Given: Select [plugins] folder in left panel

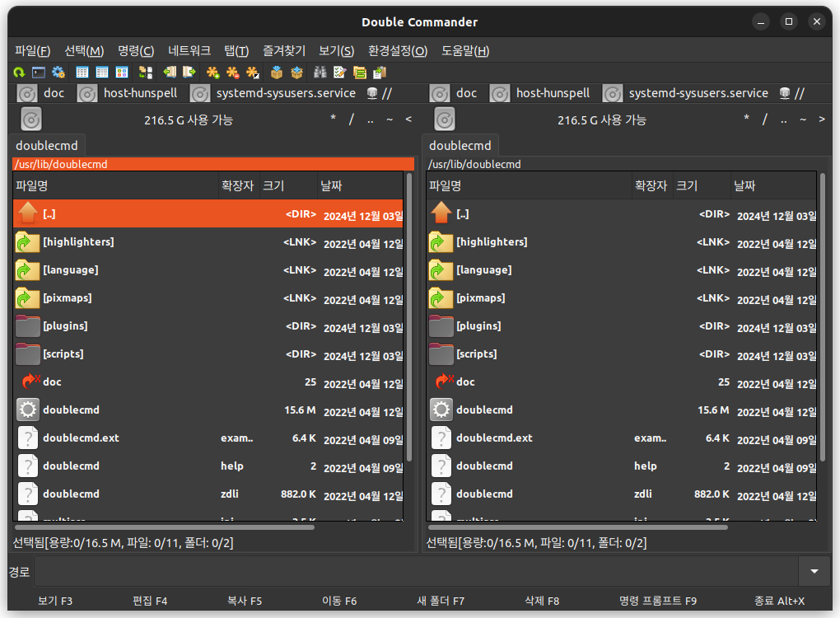Looking at the screenshot, I should pos(208,325).
